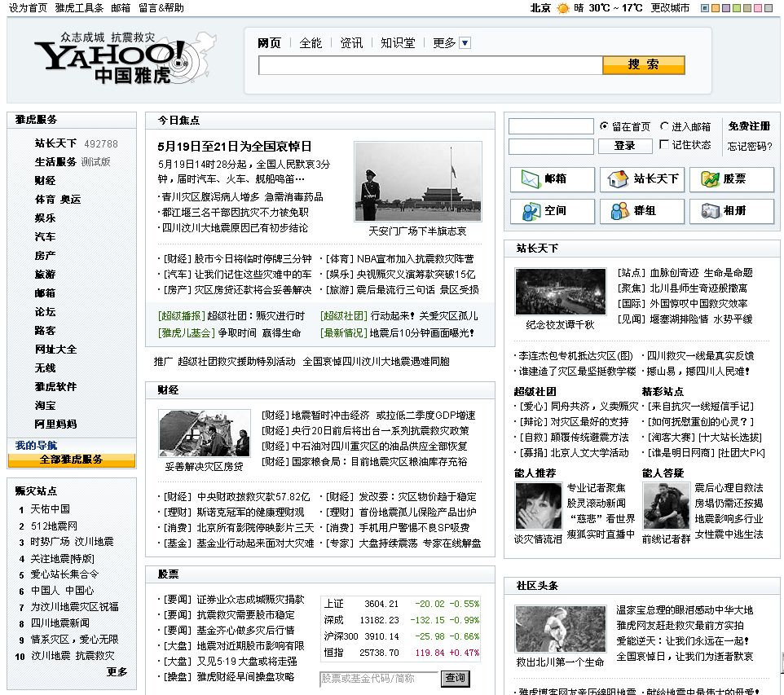Click the yellow 搜索 button
This screenshot has height=695, width=784.
pyautogui.click(x=644, y=65)
